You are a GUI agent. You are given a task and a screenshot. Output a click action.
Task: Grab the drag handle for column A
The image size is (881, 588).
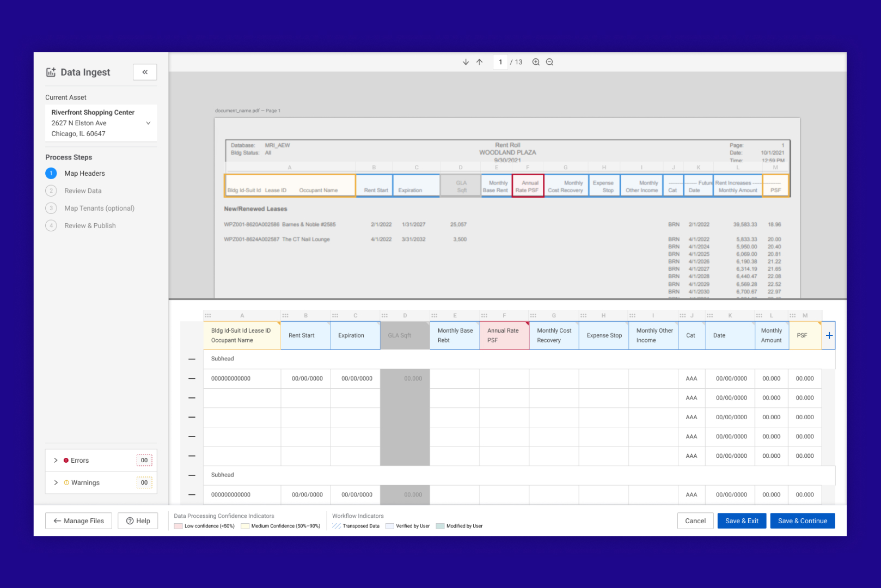[x=207, y=316]
